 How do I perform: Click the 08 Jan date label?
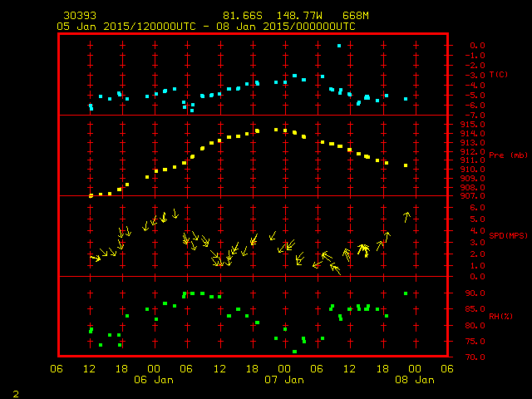[415, 380]
